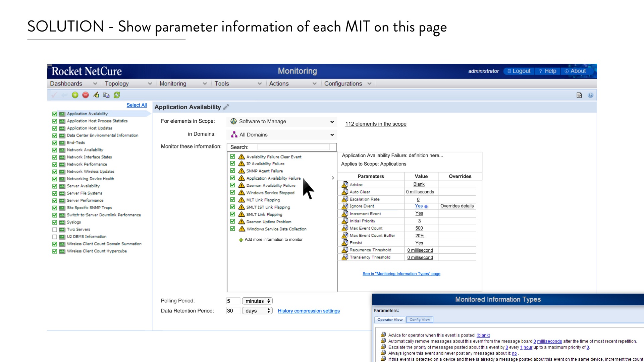Click the blue help circle icon in toolbar
Screen dimensions: 644x362
[x=591, y=95]
